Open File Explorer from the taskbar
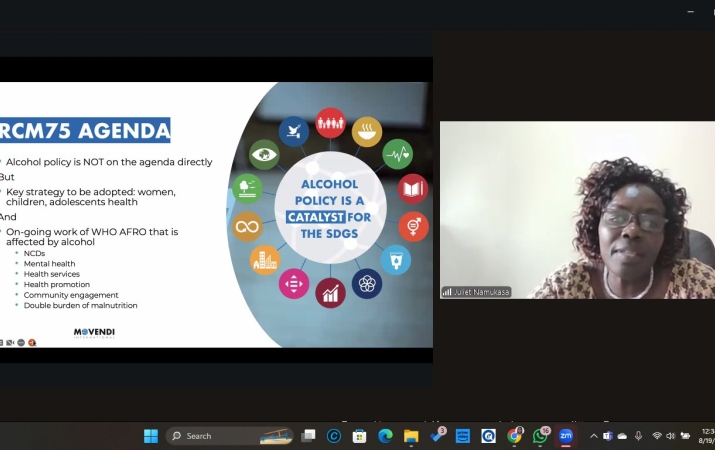The height and width of the screenshot is (450, 715). (x=411, y=436)
